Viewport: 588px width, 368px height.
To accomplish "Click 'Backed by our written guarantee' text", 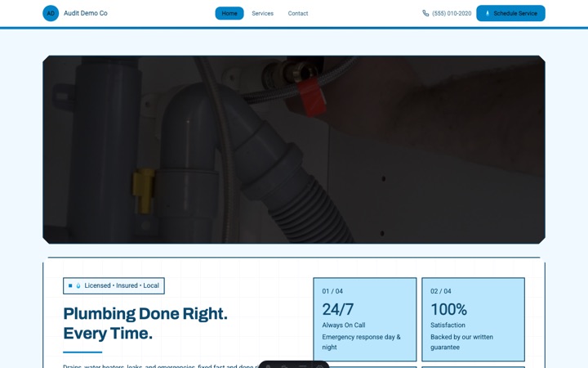I will [461, 342].
